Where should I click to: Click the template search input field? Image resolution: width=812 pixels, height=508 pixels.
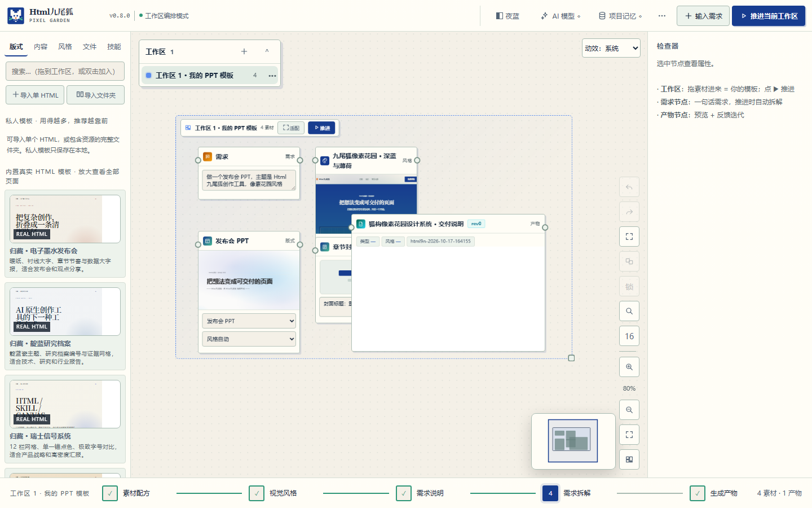[x=65, y=72]
